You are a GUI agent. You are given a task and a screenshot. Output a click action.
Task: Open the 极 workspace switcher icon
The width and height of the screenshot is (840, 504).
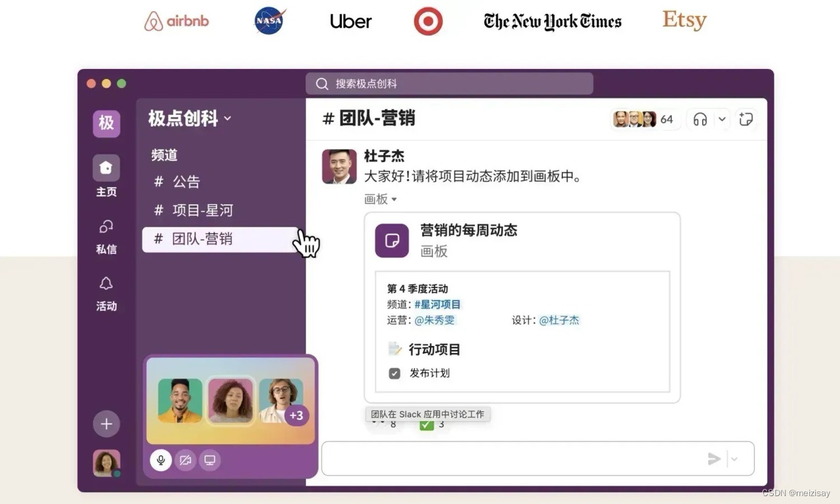[106, 123]
